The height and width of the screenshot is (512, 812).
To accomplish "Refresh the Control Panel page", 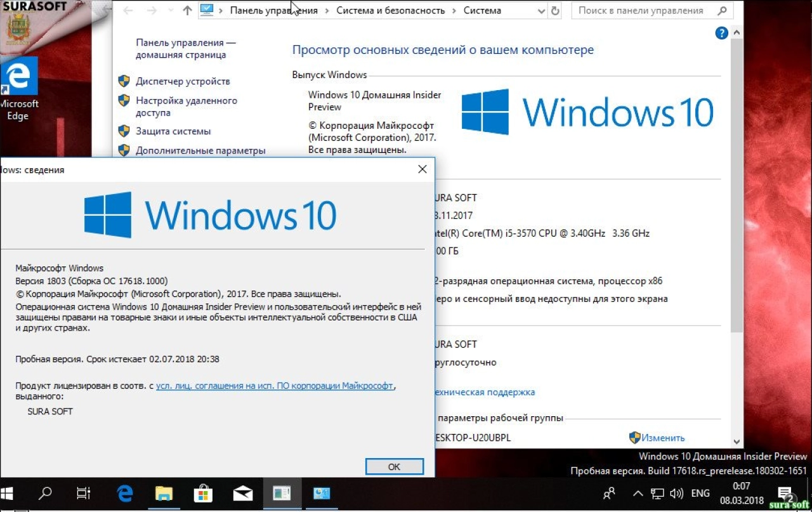I will (556, 11).
